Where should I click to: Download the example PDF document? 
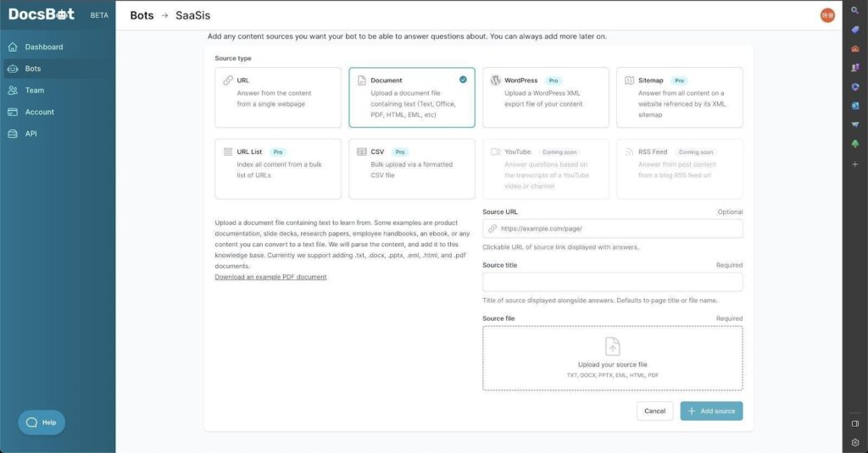pyautogui.click(x=270, y=277)
